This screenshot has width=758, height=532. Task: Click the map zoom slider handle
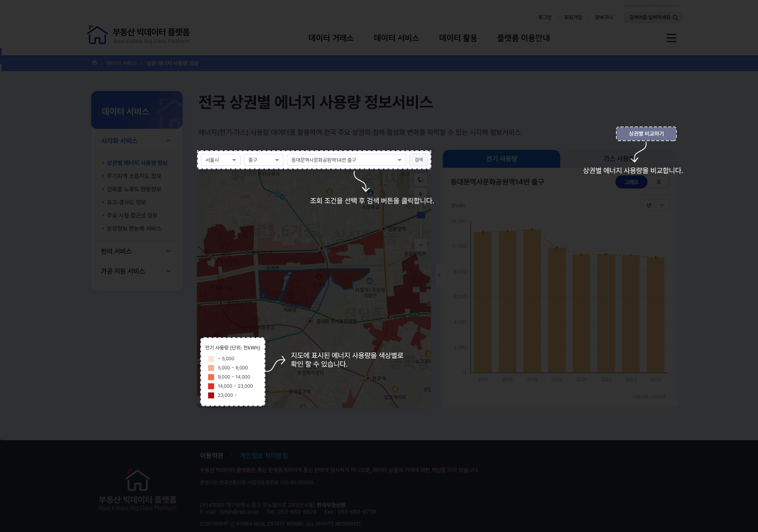click(421, 215)
